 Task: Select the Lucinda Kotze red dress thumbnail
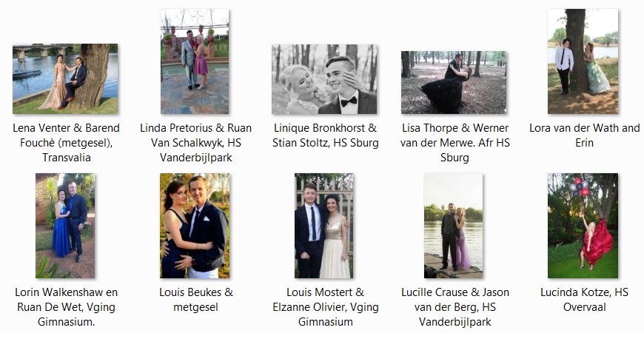coord(583,226)
